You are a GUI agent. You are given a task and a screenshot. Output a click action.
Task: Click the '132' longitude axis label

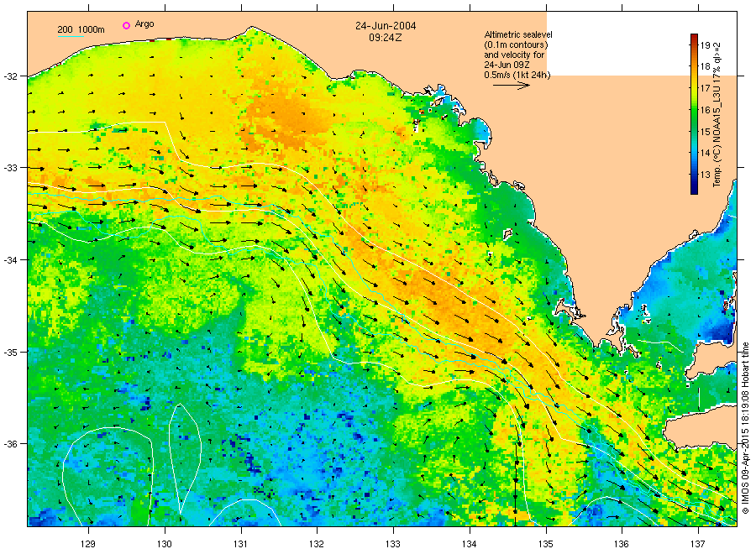(x=317, y=544)
